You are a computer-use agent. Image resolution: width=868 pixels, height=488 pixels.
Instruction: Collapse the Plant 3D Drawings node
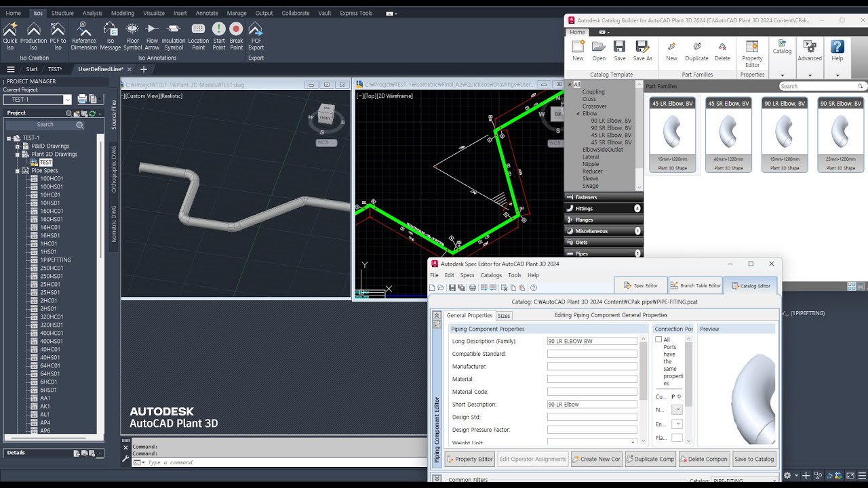click(x=18, y=155)
